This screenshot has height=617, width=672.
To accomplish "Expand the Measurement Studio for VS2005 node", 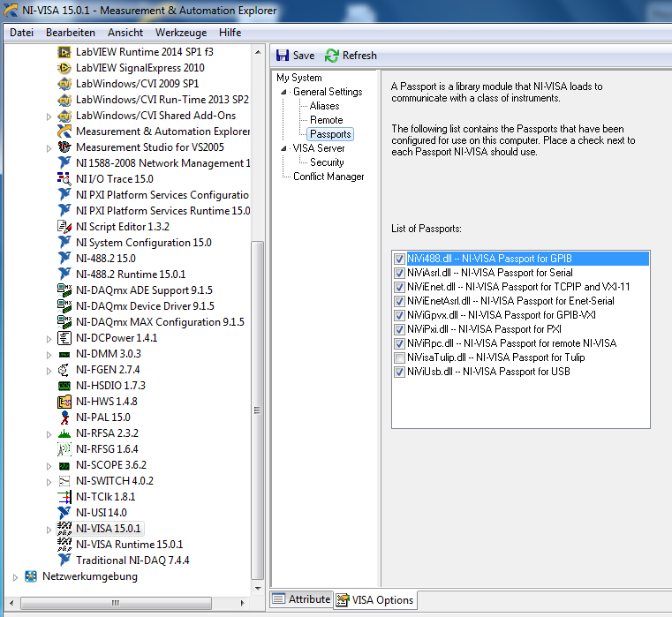I will [49, 148].
